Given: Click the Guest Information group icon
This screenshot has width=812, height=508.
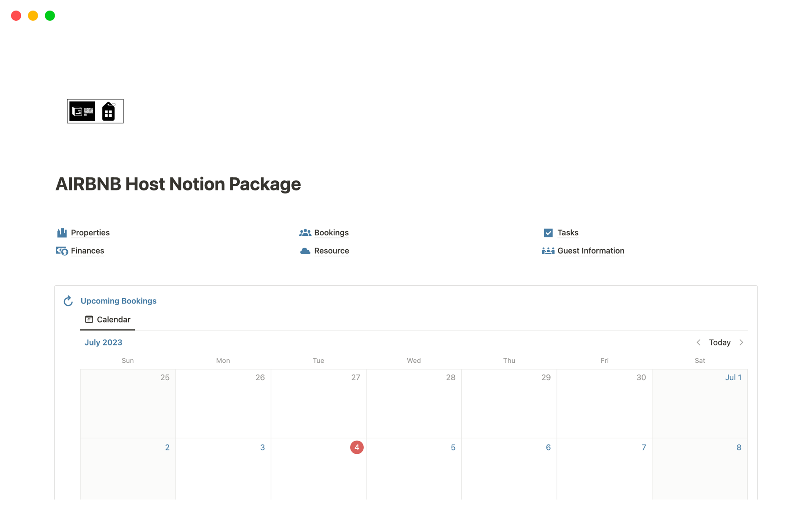Looking at the screenshot, I should [548, 251].
